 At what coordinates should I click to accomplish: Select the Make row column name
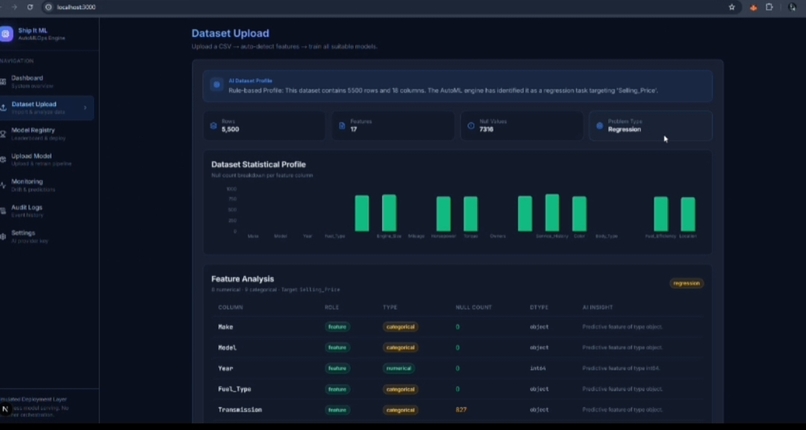[x=225, y=327]
